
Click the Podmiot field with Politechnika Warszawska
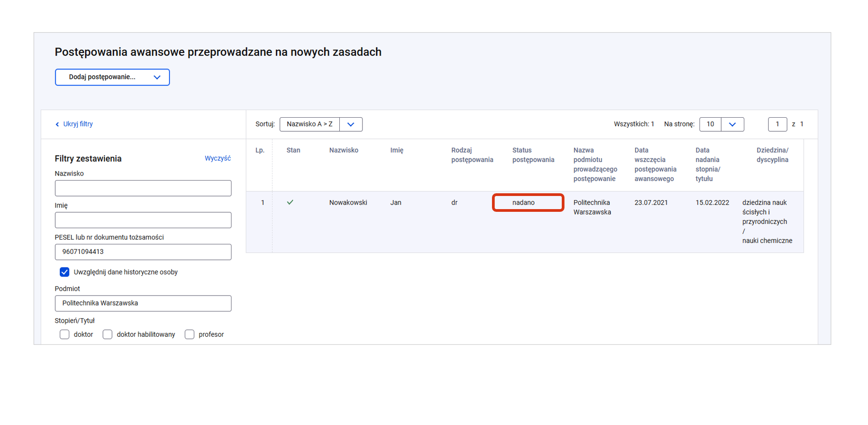143,303
